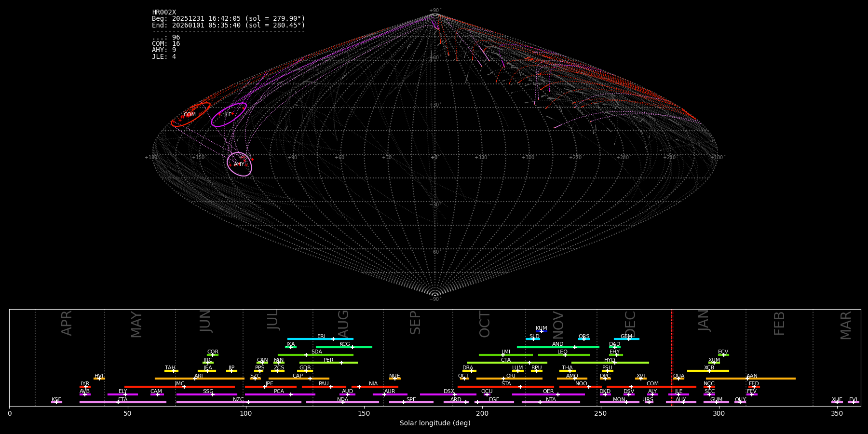
Task: Select the LEO shower label in timeline
Action: [563, 352]
